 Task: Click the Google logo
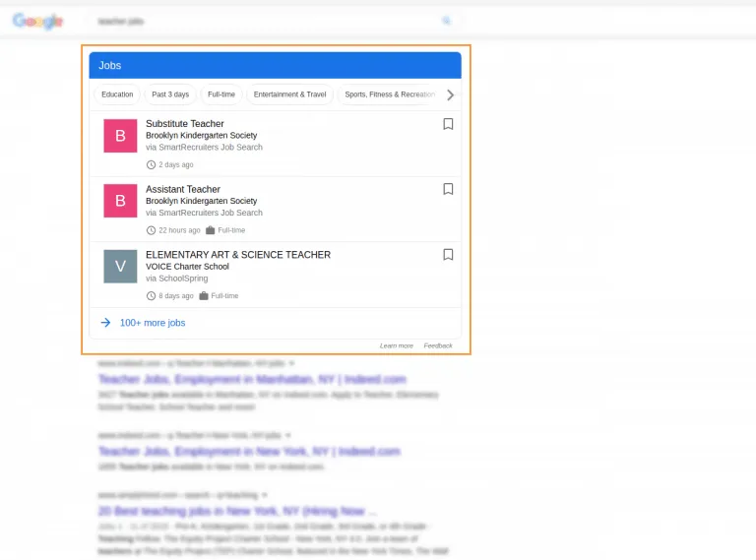pos(37,22)
